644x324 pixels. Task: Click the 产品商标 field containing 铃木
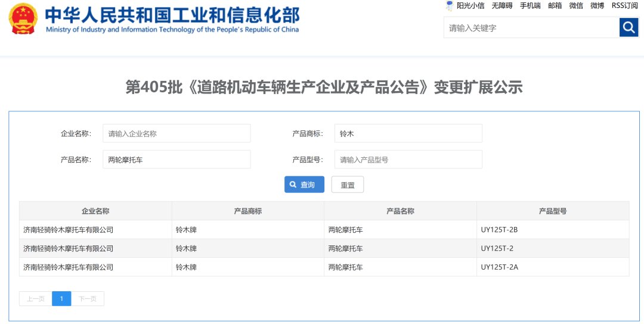408,133
